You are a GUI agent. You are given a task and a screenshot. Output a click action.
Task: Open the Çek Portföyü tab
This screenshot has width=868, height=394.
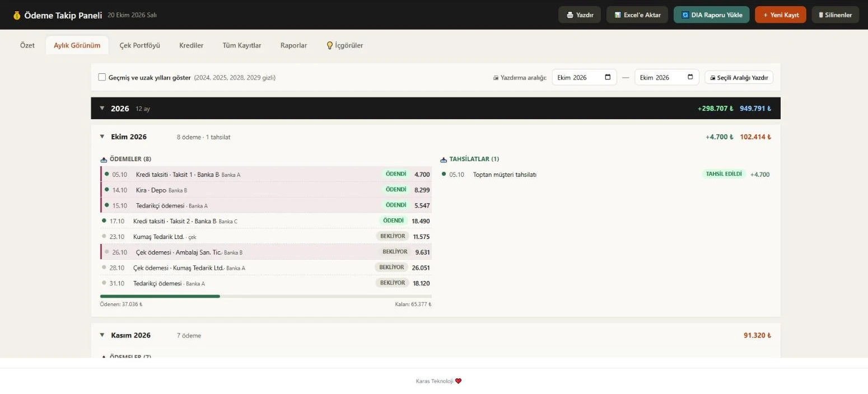click(x=140, y=45)
